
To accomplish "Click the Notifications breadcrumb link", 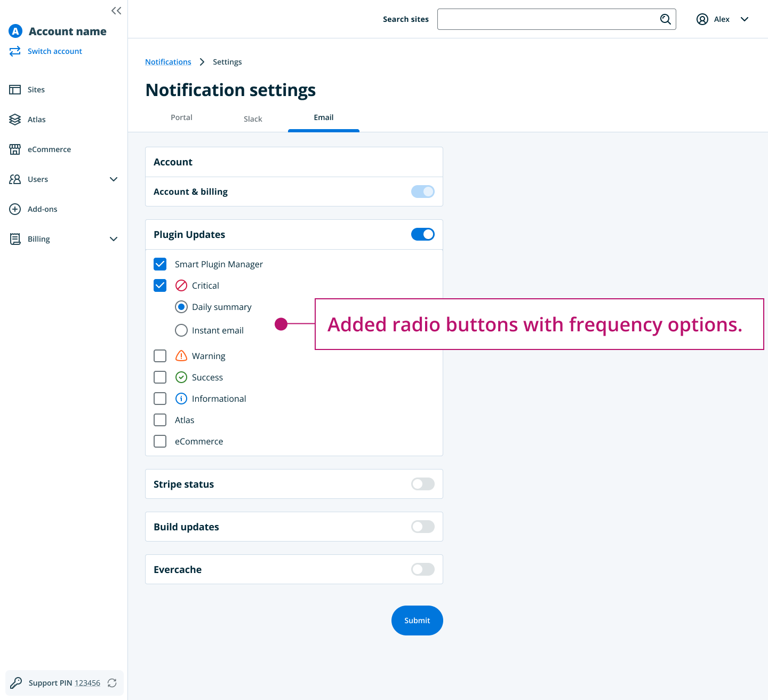I will tap(168, 62).
